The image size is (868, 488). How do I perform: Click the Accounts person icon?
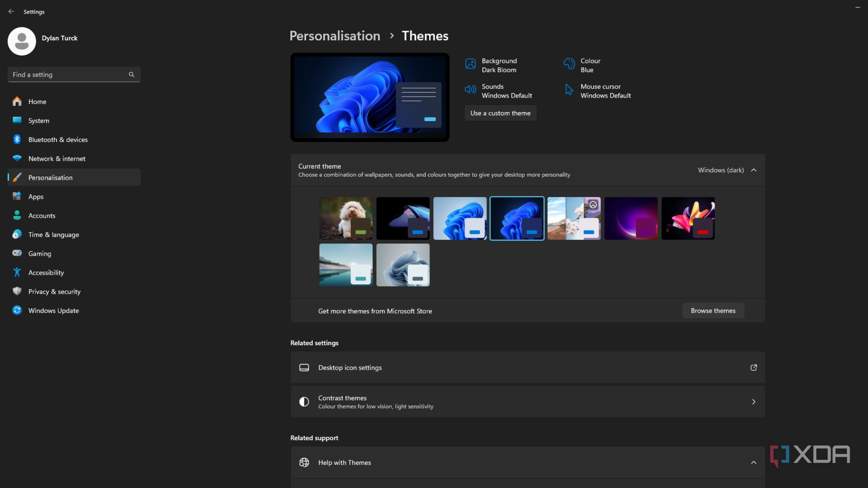point(17,215)
